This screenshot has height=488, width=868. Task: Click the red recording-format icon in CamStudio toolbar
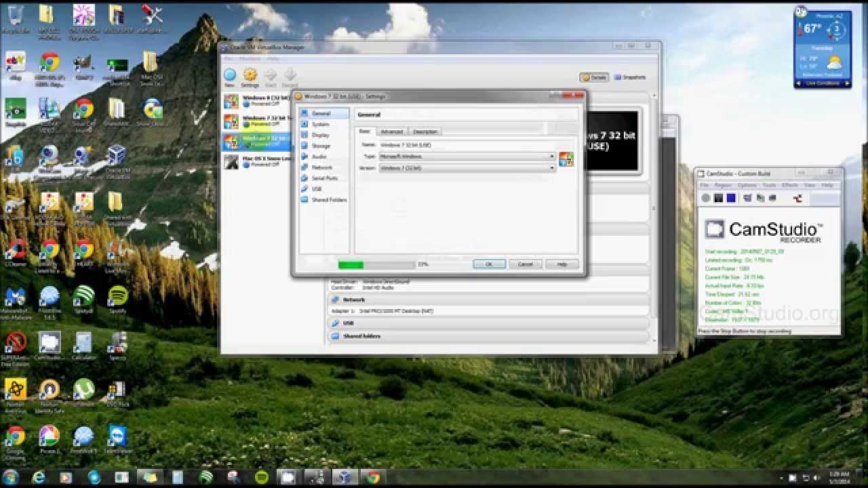(797, 198)
